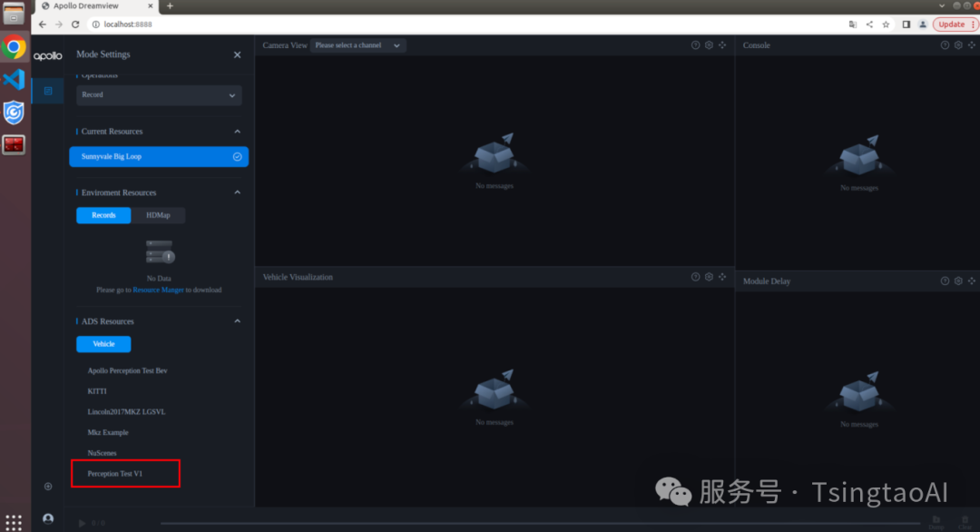The width and height of the screenshot is (980, 532).
Task: Click Vehicle Visualization move panel icon
Action: [x=722, y=277]
